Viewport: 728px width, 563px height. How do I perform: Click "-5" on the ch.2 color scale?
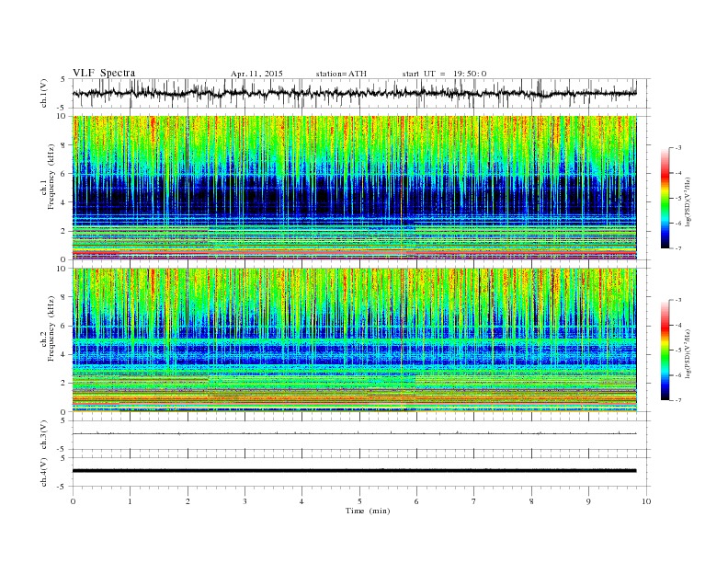(x=678, y=350)
